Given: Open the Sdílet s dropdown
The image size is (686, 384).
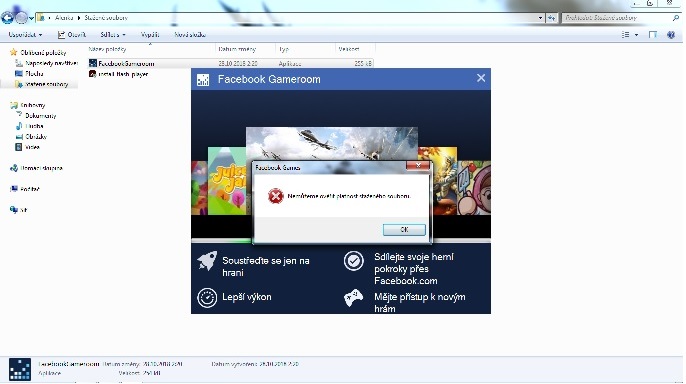Looking at the screenshot, I should click(112, 35).
